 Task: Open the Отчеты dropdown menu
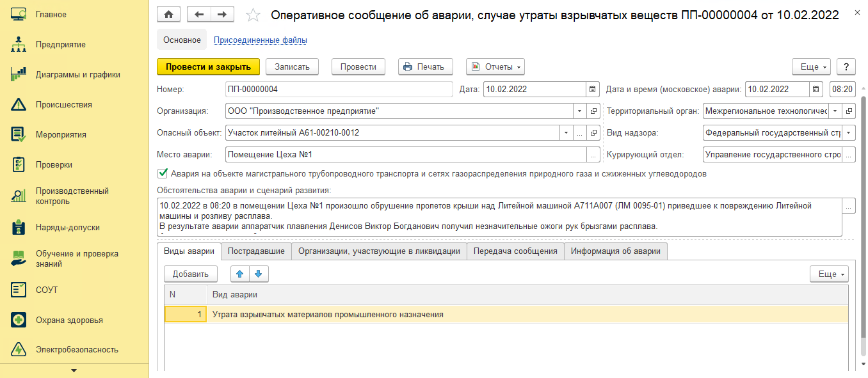point(495,67)
